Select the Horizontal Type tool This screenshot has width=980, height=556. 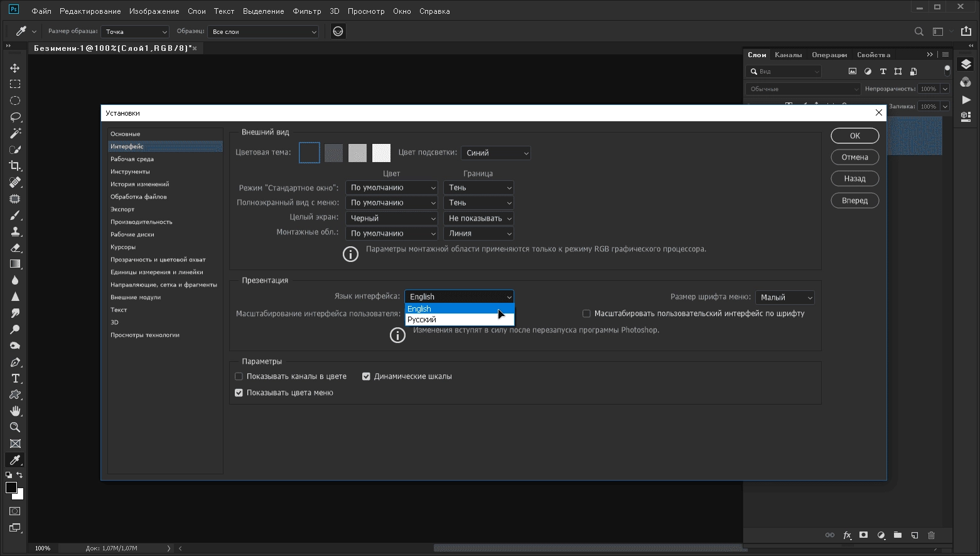pos(15,378)
